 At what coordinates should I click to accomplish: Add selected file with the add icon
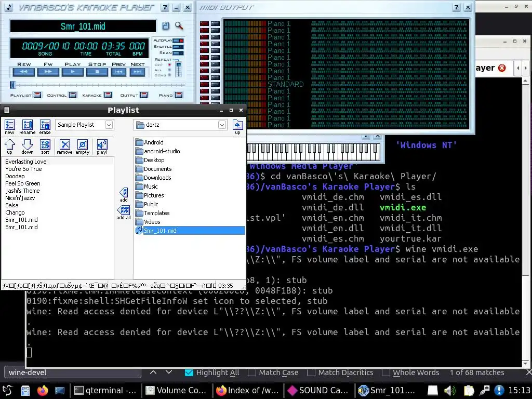coord(124,195)
